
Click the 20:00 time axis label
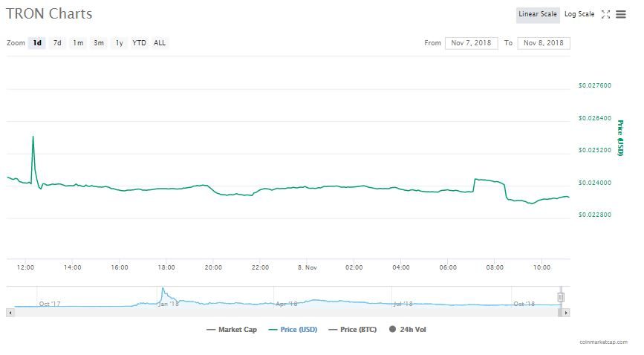(x=213, y=267)
